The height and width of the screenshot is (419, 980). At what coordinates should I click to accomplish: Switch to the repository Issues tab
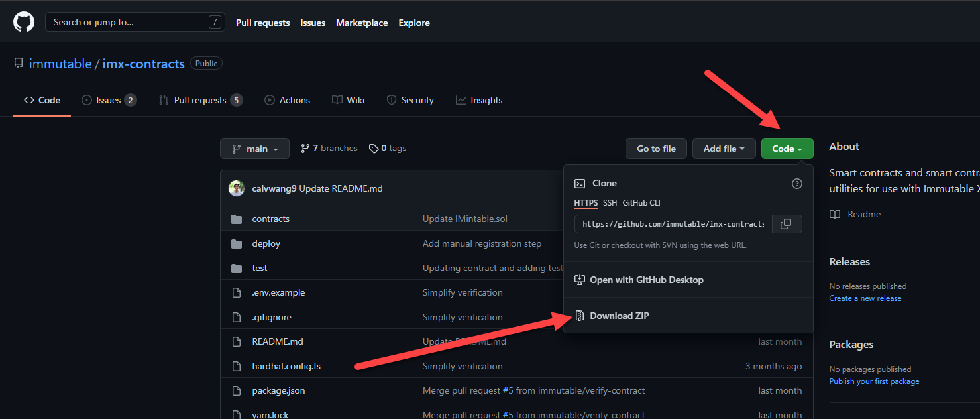(109, 100)
